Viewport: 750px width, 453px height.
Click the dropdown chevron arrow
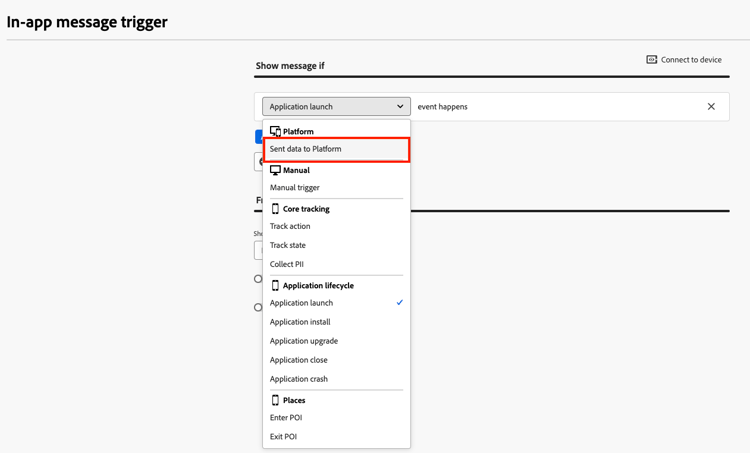[x=400, y=106]
